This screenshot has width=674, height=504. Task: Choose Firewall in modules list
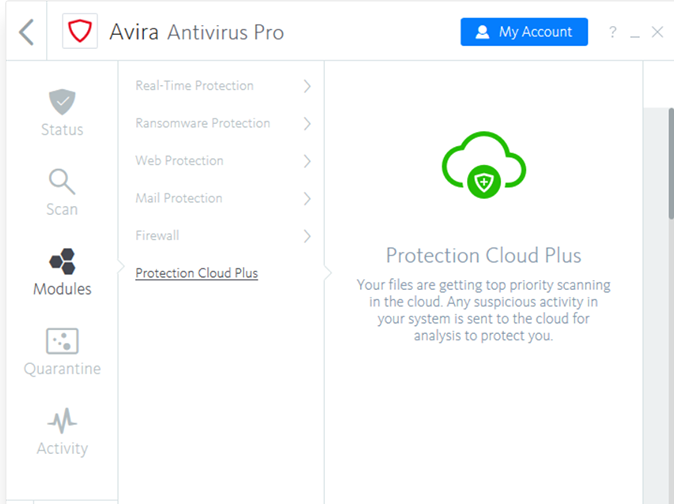(157, 235)
